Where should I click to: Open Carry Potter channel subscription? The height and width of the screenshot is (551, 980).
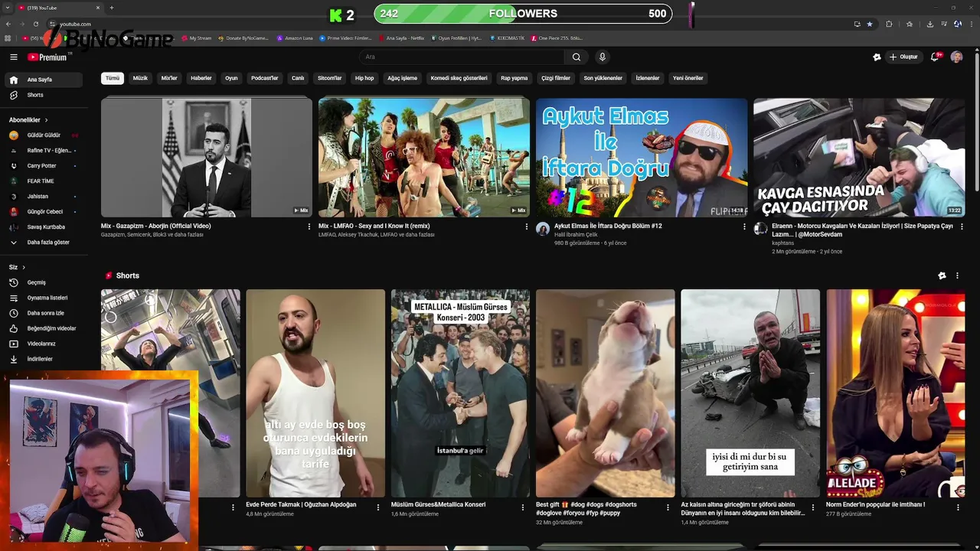[44, 166]
